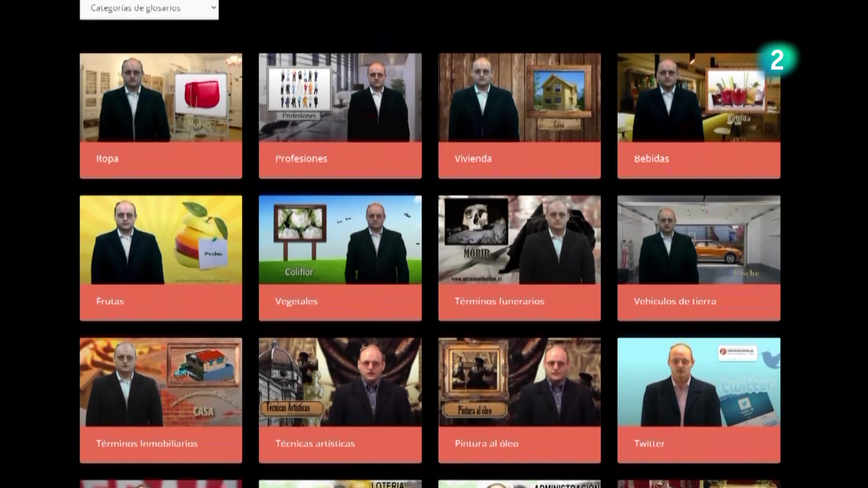Click the Vehículos de tierra car thumbnail
868x488 pixels.
[x=698, y=240]
